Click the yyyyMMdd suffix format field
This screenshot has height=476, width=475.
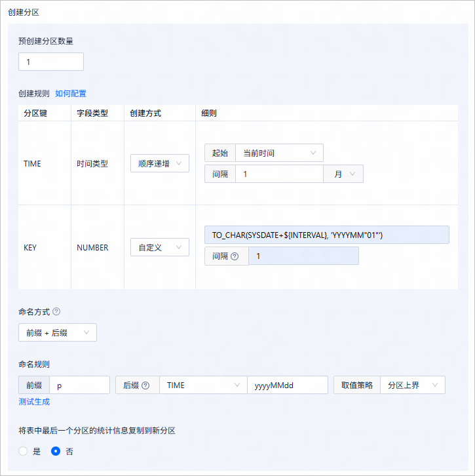pos(288,385)
